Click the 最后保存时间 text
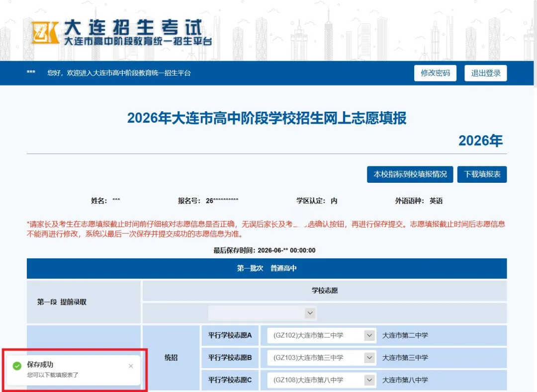This screenshot has width=537, height=392. pos(265,250)
